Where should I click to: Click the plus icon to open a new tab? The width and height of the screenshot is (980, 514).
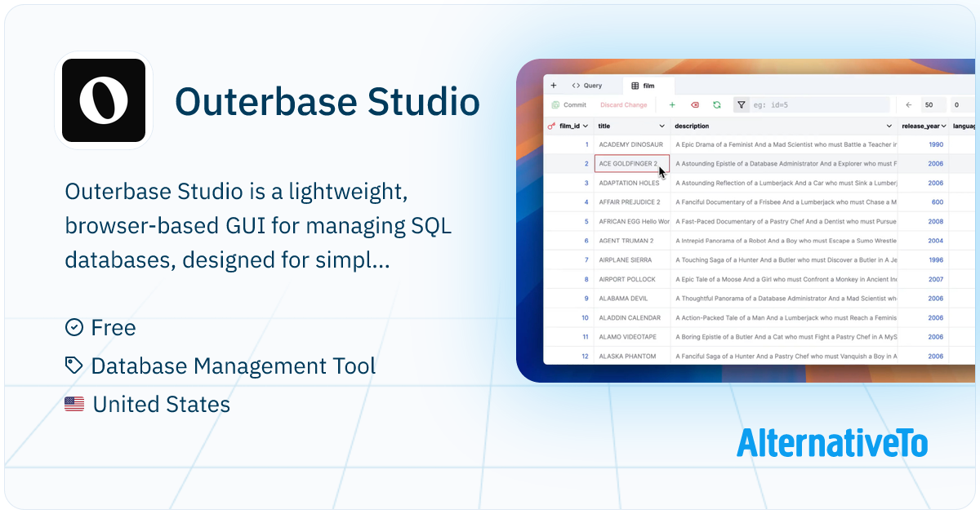pyautogui.click(x=553, y=85)
